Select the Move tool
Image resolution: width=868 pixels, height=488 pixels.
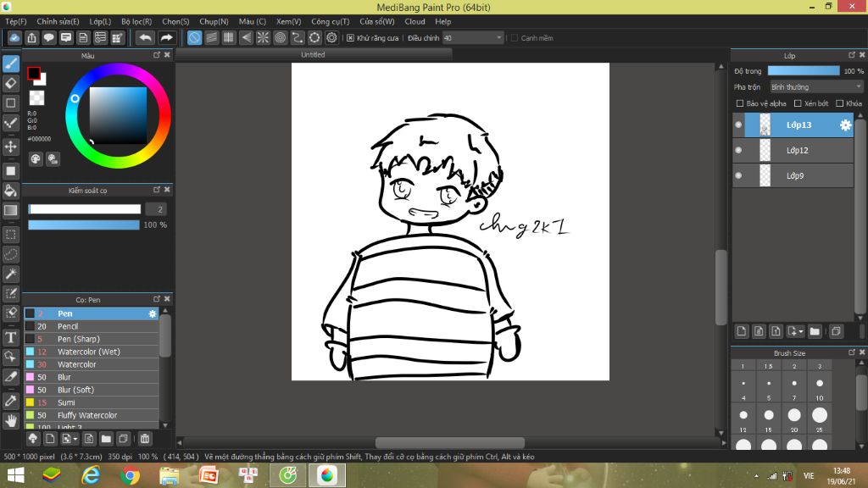tap(10, 147)
